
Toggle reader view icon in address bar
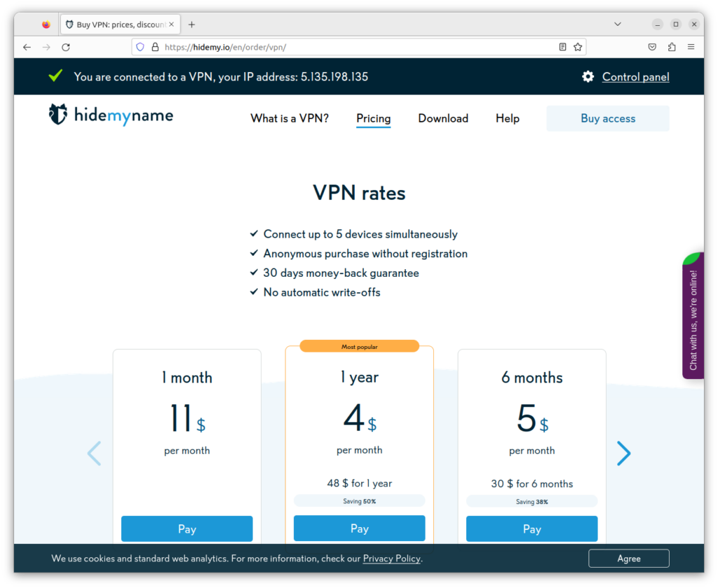(x=563, y=47)
